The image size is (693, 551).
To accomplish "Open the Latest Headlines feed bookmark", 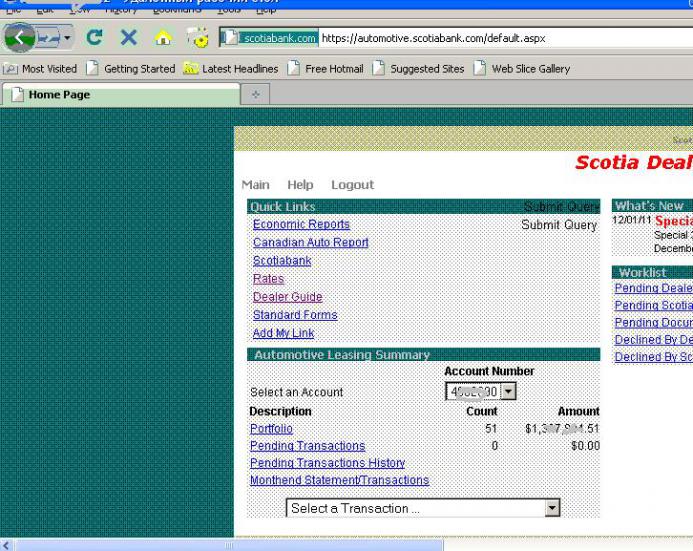I will [231, 69].
